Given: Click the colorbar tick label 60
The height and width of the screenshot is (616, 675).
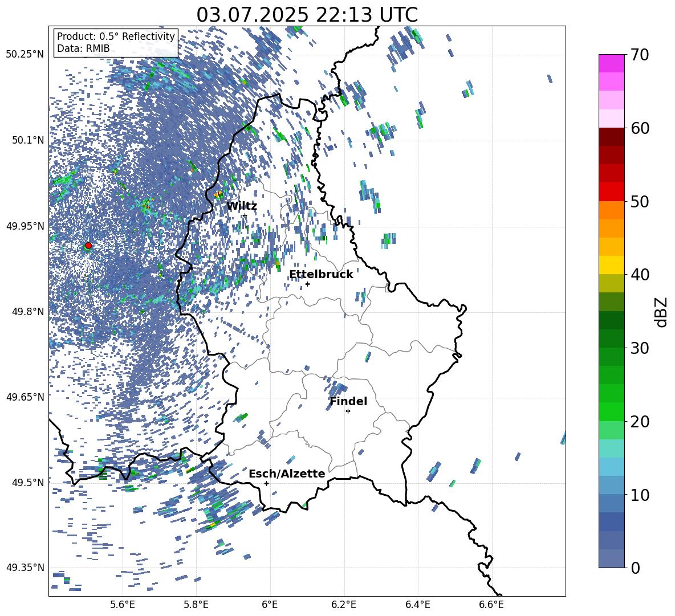Looking at the screenshot, I should click(640, 128).
